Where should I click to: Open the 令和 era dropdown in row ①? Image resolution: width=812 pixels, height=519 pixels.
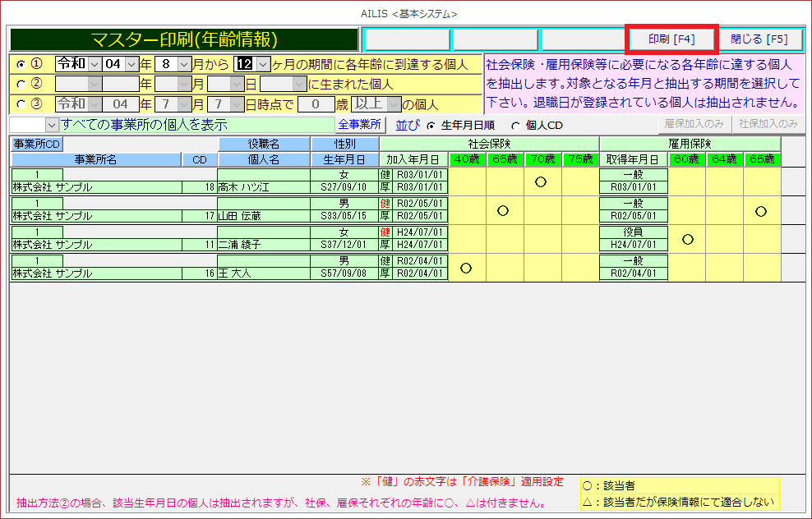[x=93, y=64]
